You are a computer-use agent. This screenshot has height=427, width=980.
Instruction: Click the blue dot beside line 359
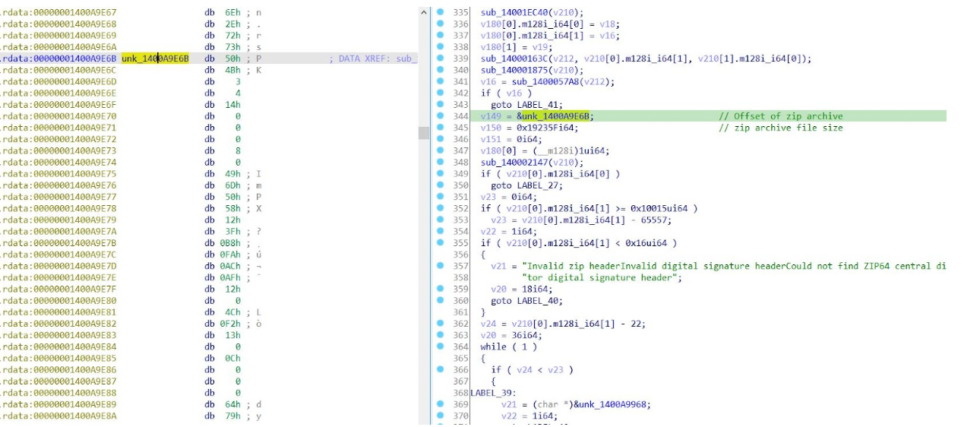[x=441, y=289]
